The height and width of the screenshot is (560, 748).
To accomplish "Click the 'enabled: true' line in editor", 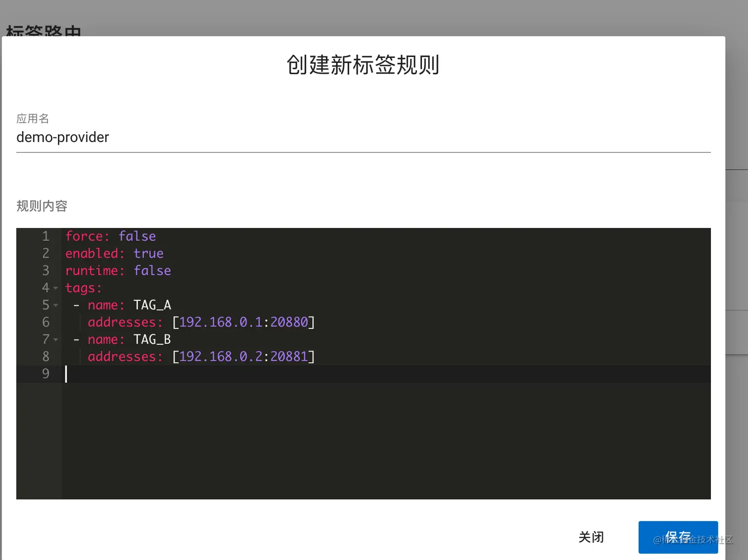I will tap(114, 253).
